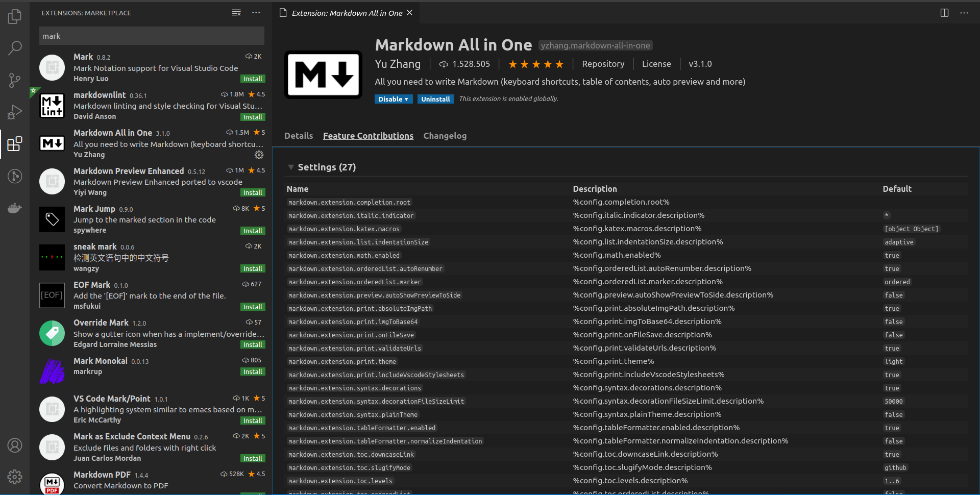Open the Docker view icon
The height and width of the screenshot is (495, 980).
pyautogui.click(x=15, y=208)
